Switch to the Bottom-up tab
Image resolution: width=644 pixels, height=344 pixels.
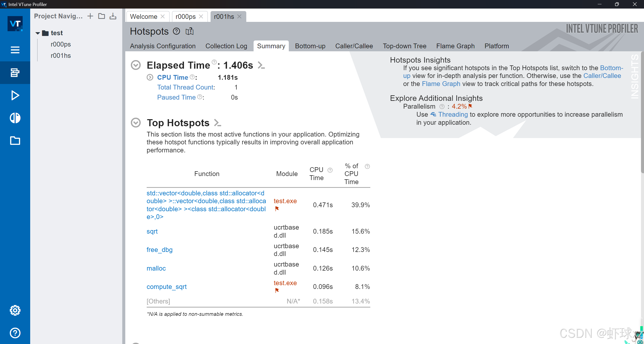[310, 46]
